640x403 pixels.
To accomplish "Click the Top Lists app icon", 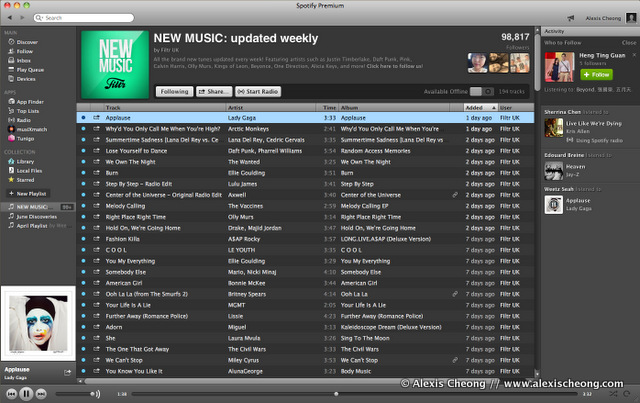I will (x=11, y=111).
